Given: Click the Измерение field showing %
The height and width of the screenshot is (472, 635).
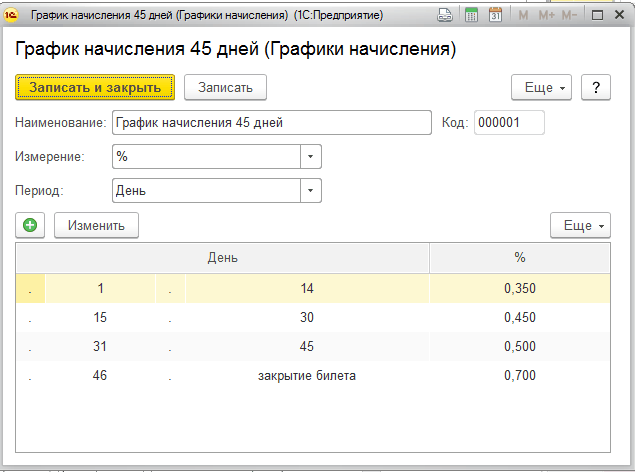Looking at the screenshot, I should (x=207, y=156).
